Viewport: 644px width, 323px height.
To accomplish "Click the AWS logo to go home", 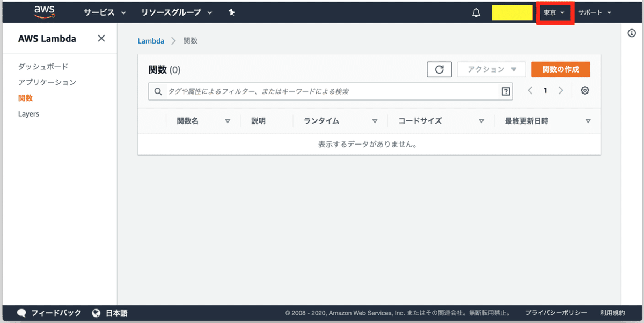I will [x=44, y=11].
